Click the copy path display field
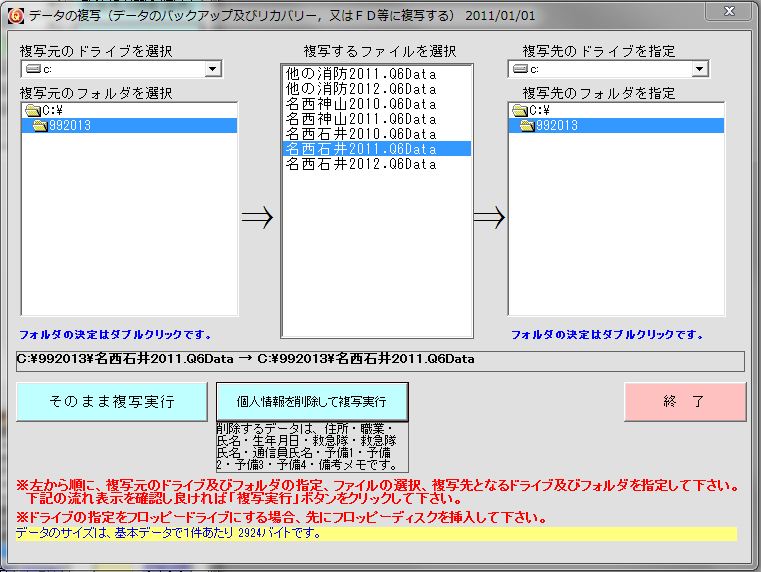The height and width of the screenshot is (572, 761). pos(380,360)
